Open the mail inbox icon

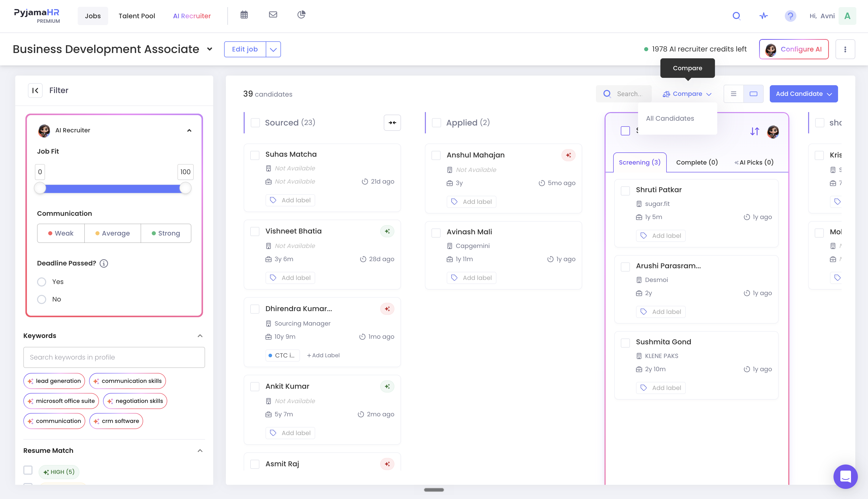[273, 15]
